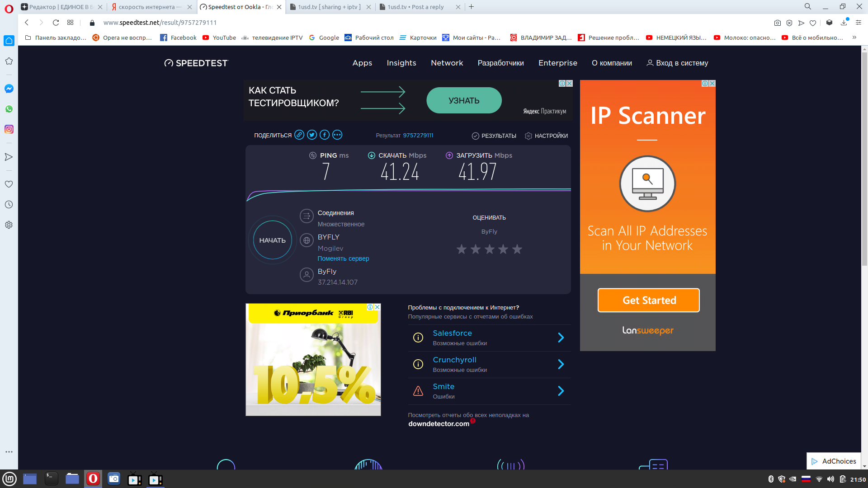Rate ByFly with the fifth star
Viewport: 868px width, 488px height.
(x=517, y=249)
